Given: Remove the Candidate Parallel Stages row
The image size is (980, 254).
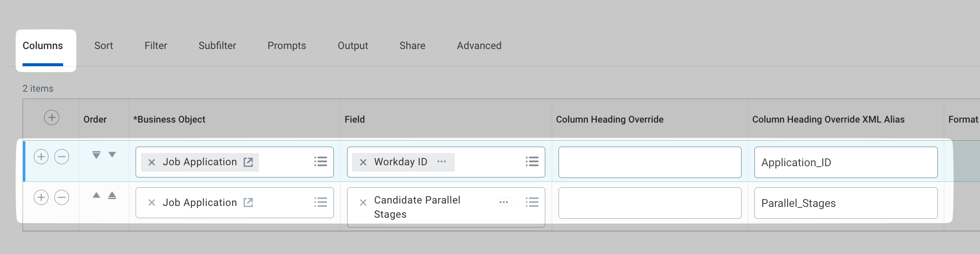Looking at the screenshot, I should click(x=62, y=198).
